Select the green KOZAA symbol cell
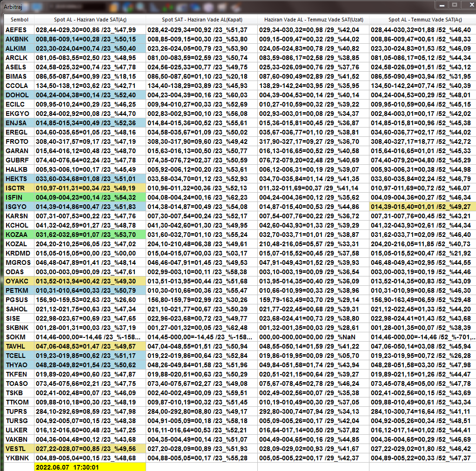The height and width of the screenshot is (471, 476). click(x=19, y=235)
